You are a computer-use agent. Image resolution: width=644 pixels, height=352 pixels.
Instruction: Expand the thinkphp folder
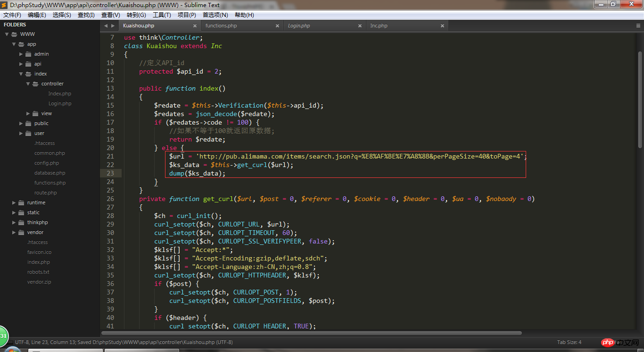[x=14, y=223]
